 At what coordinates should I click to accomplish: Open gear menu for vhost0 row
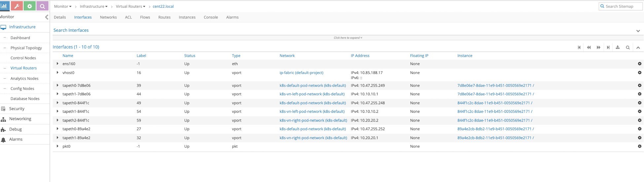639,73
